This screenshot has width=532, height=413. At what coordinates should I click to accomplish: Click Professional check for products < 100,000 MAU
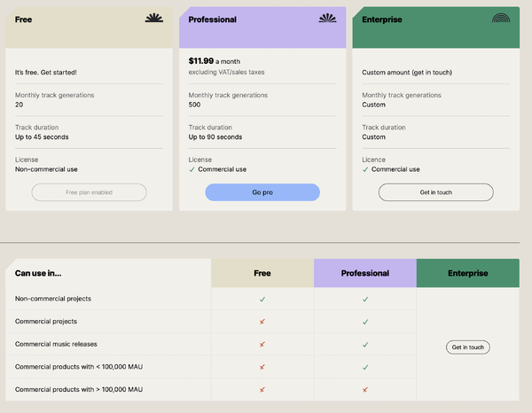pos(365,367)
